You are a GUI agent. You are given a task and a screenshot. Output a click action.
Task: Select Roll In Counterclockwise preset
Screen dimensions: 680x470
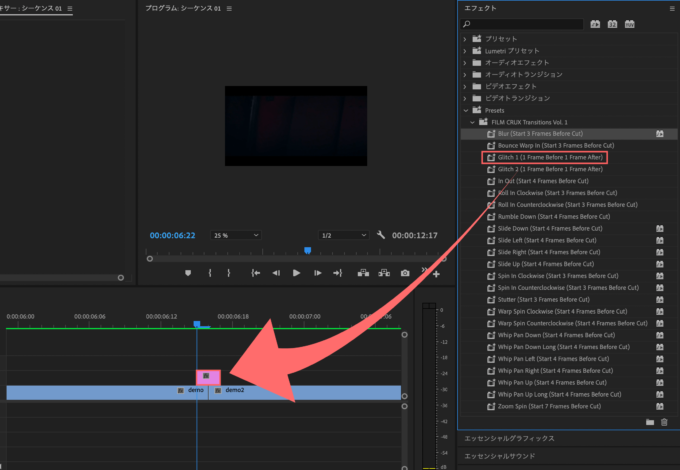[568, 205]
